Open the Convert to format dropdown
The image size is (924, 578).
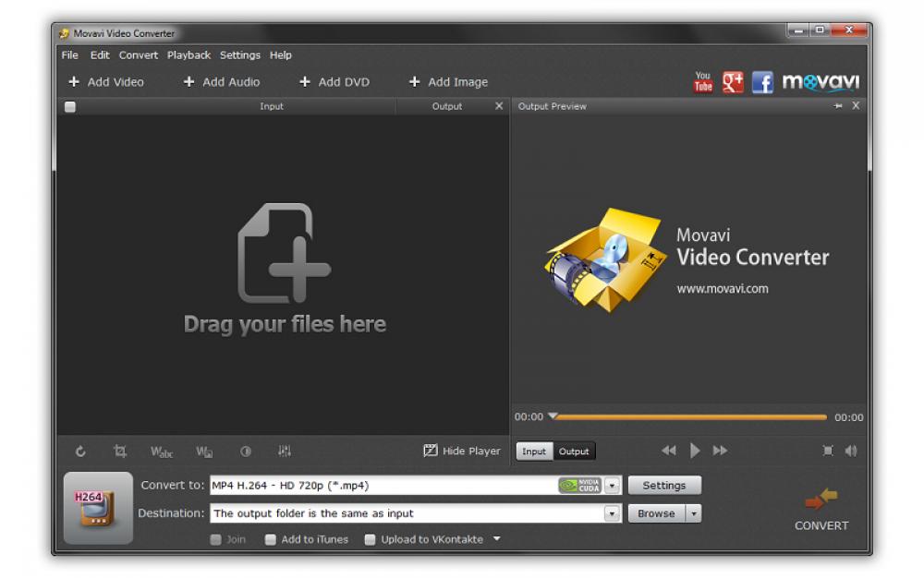[x=611, y=485]
